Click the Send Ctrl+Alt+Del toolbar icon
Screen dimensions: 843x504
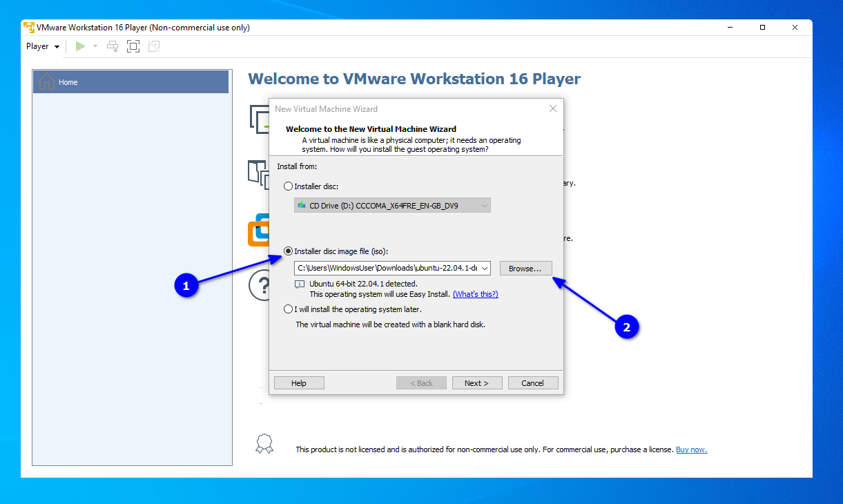pyautogui.click(x=113, y=46)
